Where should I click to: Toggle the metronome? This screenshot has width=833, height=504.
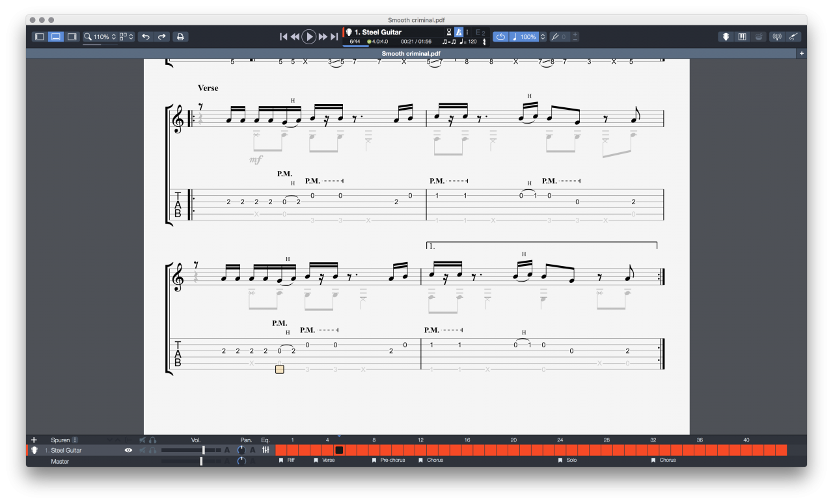pos(458,32)
